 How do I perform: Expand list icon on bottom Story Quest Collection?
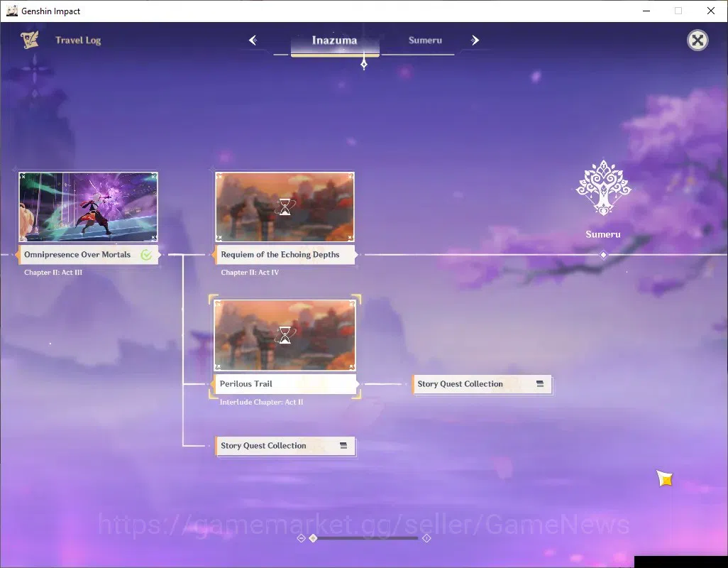(343, 445)
